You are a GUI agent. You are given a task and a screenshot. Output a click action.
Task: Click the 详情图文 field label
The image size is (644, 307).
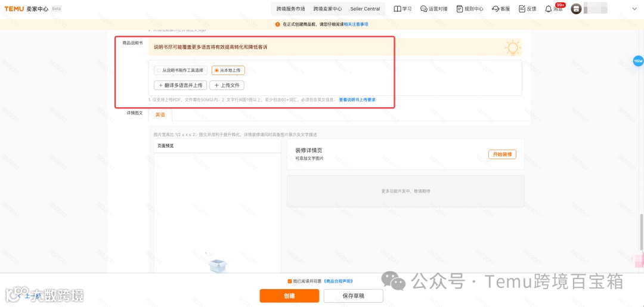click(135, 113)
